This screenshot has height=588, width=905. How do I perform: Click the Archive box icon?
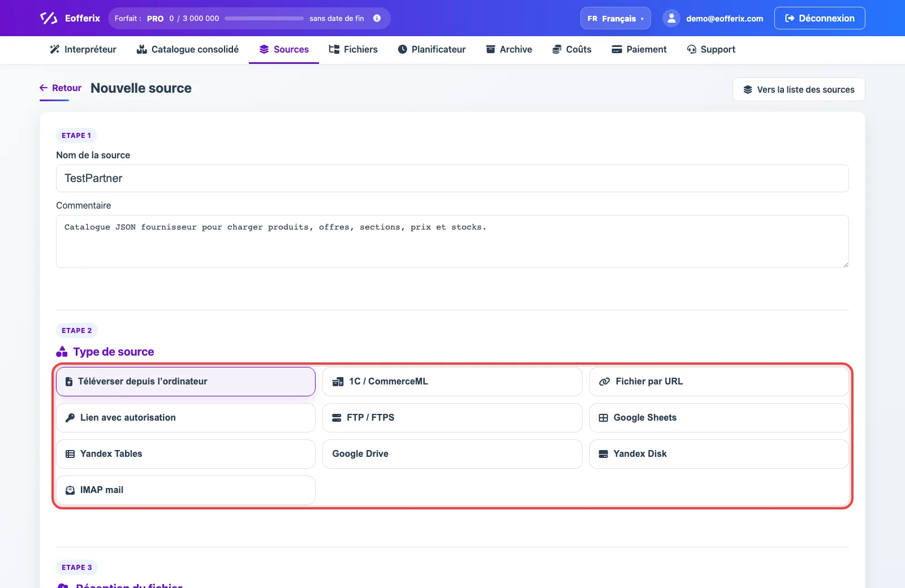click(491, 49)
